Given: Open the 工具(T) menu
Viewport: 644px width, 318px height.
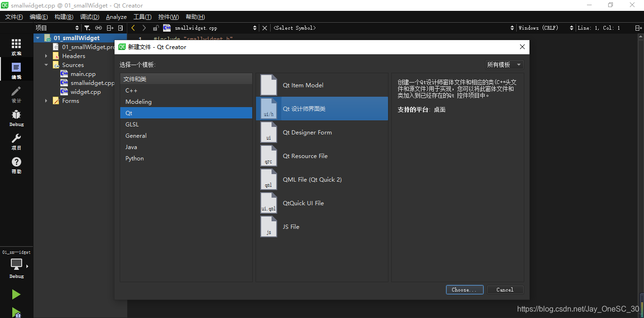Looking at the screenshot, I should click(x=142, y=17).
